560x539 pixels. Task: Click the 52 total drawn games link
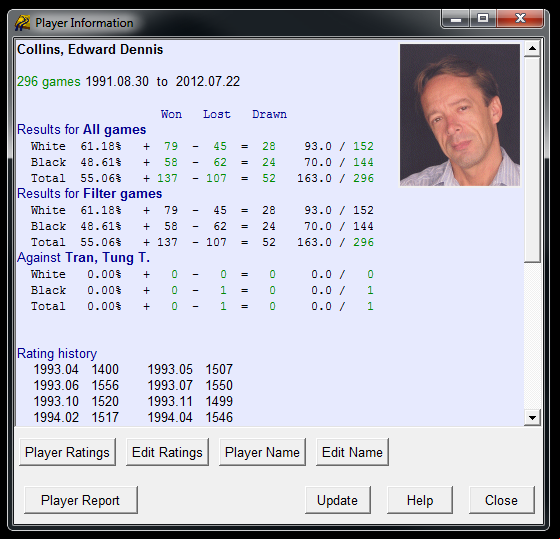[269, 178]
